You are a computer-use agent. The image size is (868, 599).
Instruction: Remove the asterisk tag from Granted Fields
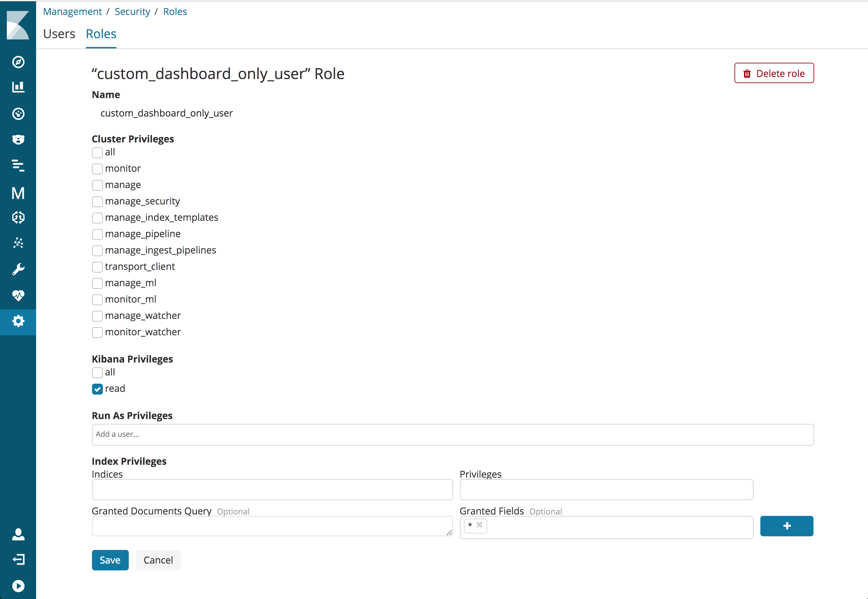click(x=479, y=526)
